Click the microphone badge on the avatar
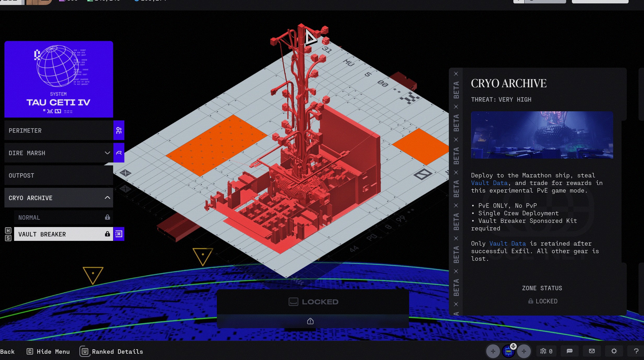644x360 pixels. point(513,346)
